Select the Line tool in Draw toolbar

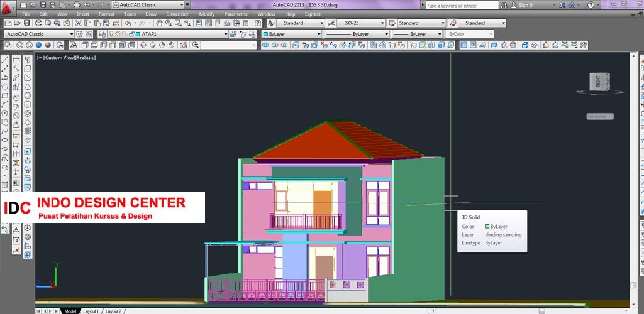click(5, 60)
